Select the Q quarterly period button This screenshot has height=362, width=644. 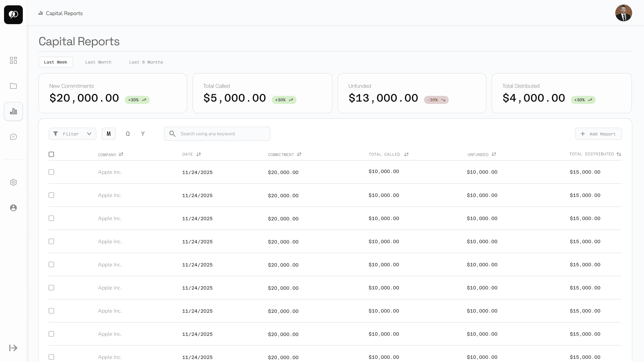(x=128, y=134)
